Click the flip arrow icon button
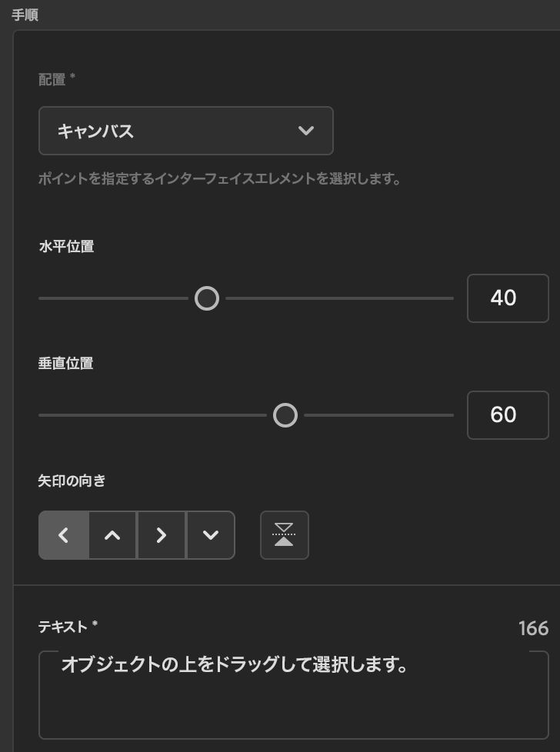560x752 pixels. [285, 535]
